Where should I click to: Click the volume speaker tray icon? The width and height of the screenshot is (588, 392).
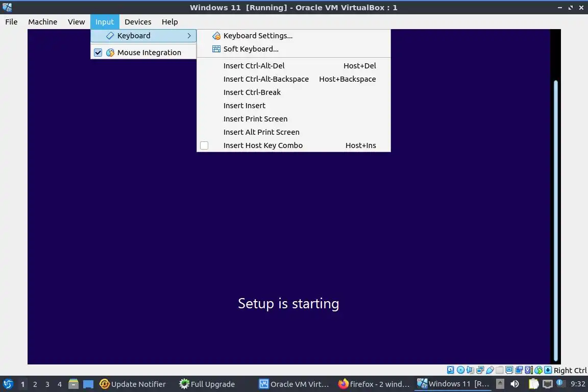(x=515, y=384)
